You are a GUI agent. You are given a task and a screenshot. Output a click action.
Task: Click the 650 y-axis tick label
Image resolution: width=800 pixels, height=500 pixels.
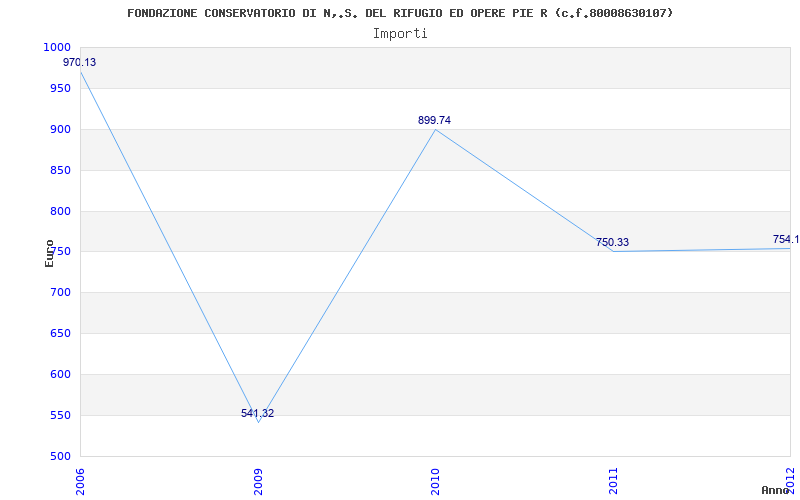60,334
